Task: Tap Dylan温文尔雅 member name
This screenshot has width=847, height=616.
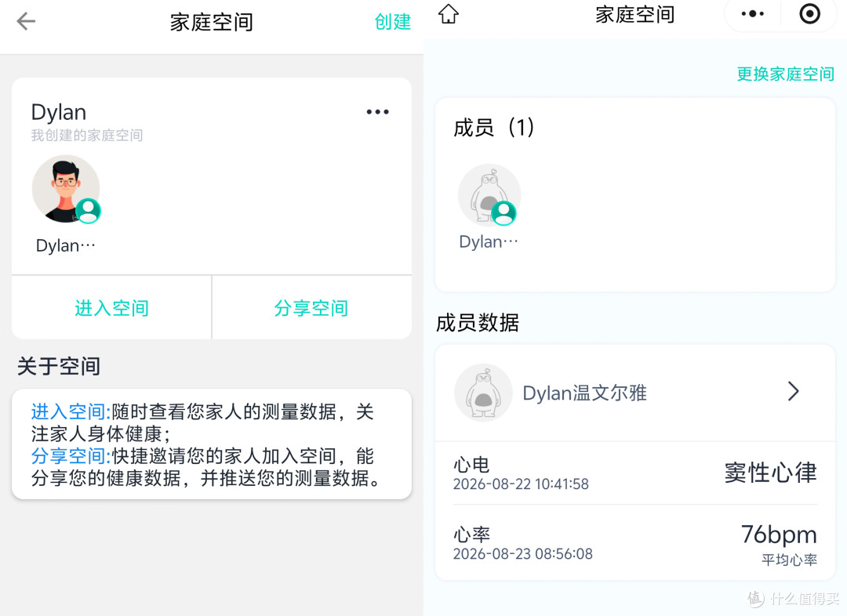Action: click(584, 393)
